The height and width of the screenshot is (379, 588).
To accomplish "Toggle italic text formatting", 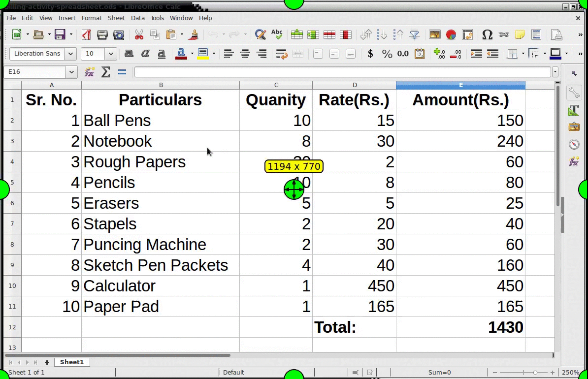I will 145,54.
